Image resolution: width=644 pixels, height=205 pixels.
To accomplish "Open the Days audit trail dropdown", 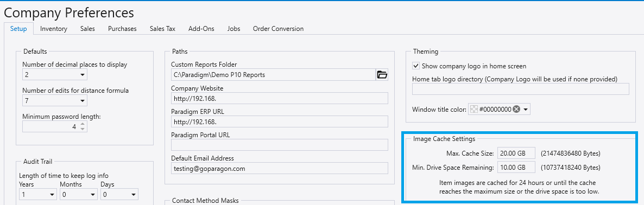I will (x=119, y=194).
